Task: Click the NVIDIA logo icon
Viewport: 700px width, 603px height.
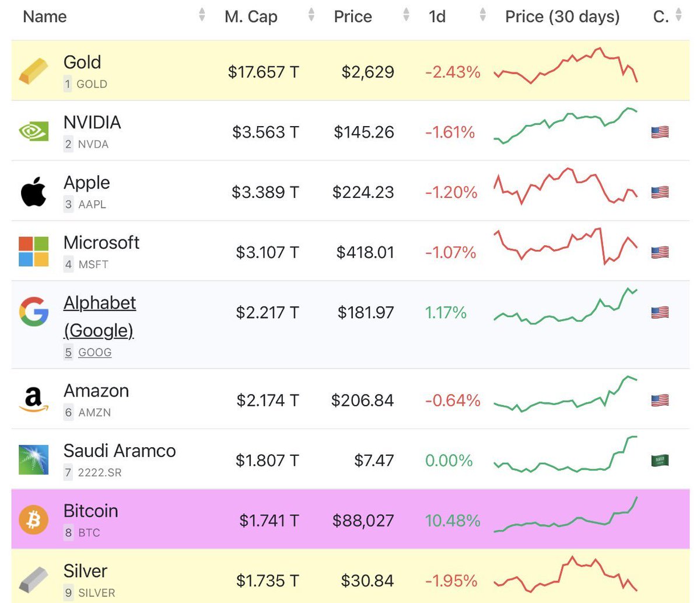Action: (x=34, y=132)
